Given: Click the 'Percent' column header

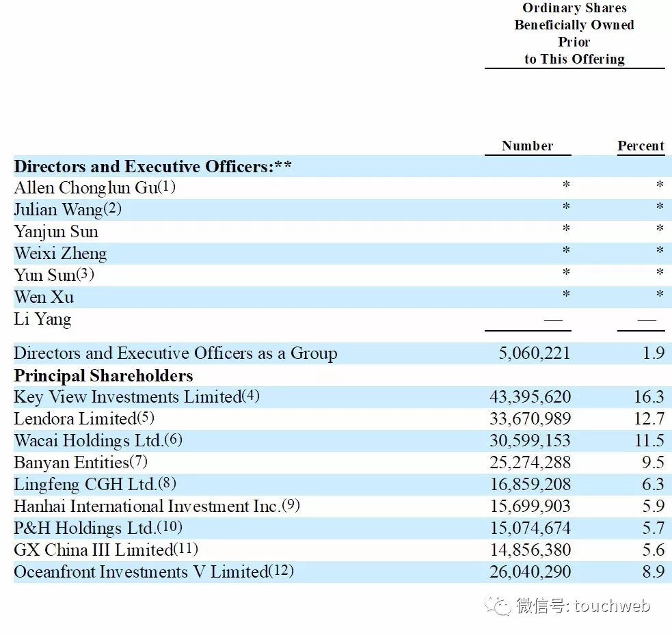Looking at the screenshot, I should coord(641,146).
